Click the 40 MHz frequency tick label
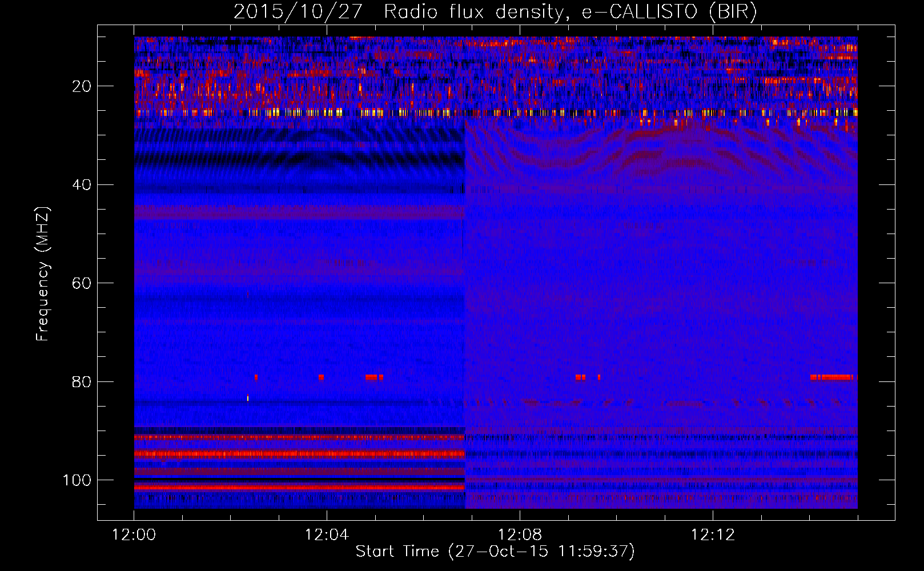The image size is (924, 571). (x=82, y=185)
